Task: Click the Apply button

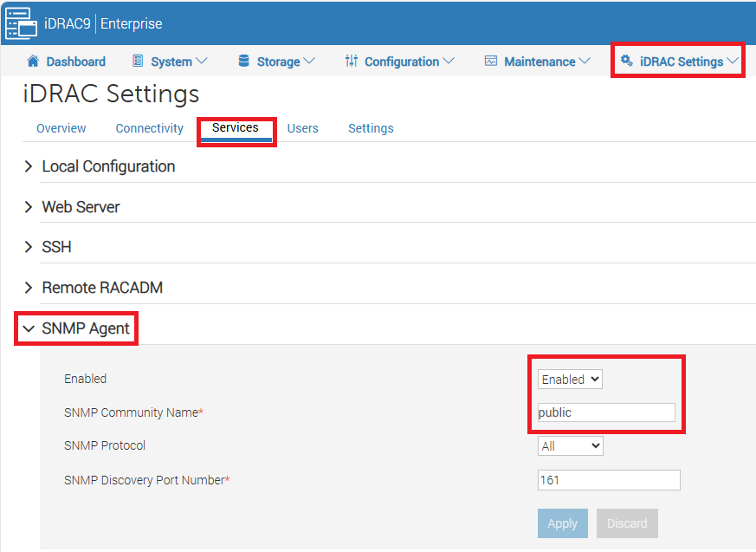Action: tap(563, 523)
